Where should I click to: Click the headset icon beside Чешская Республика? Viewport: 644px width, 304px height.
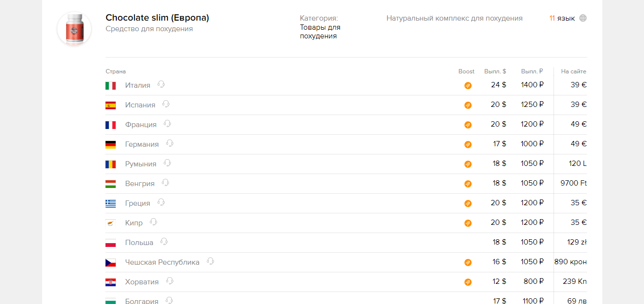click(210, 261)
